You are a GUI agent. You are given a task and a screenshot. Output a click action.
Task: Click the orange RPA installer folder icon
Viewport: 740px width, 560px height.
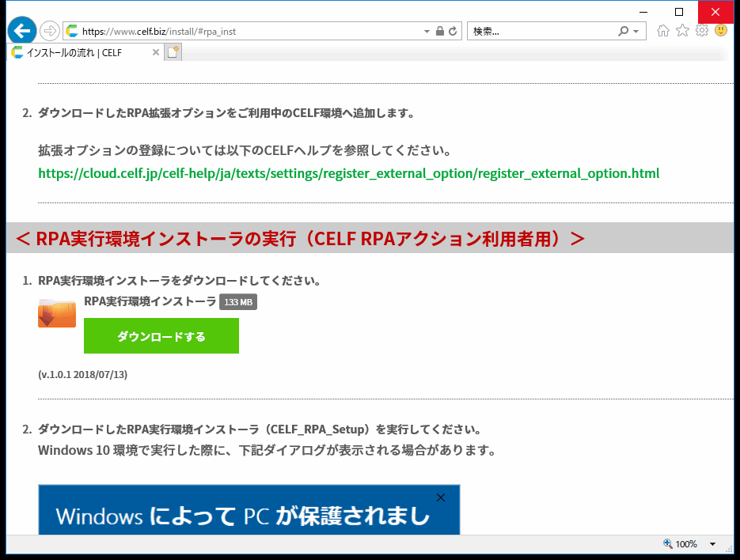coord(57,313)
